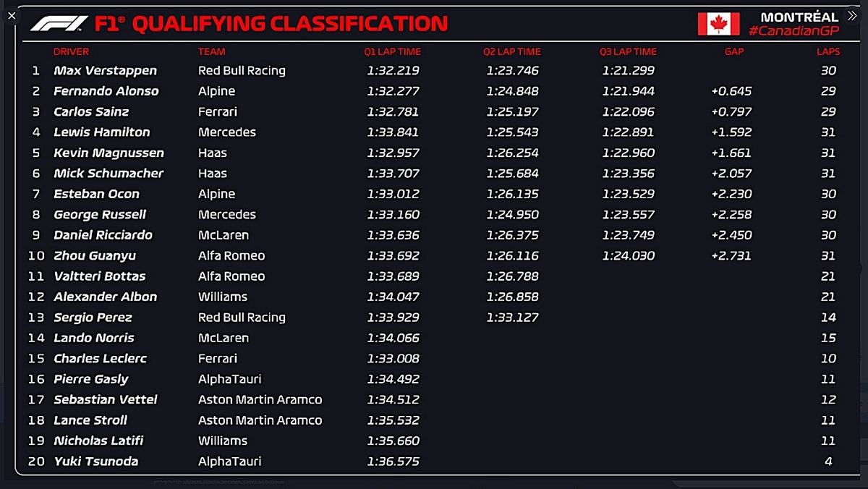This screenshot has height=489, width=868.
Task: Select Fernando Alonso driver name
Action: coord(106,91)
